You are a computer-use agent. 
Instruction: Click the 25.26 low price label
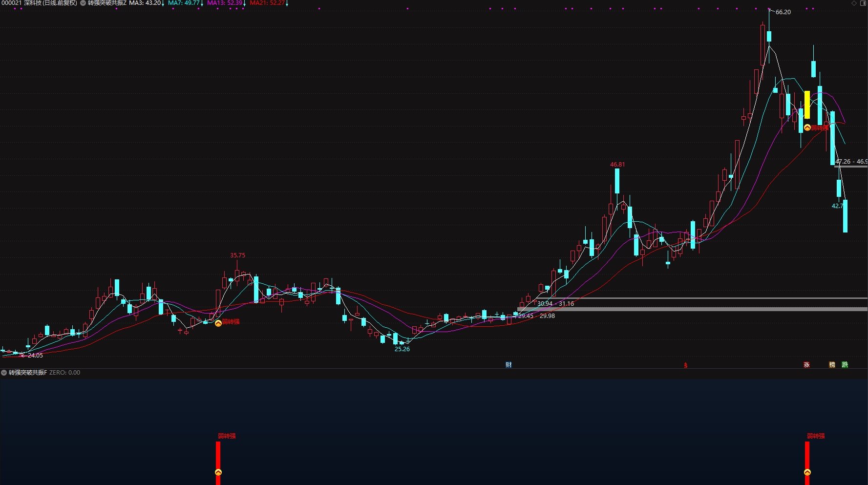tap(402, 349)
